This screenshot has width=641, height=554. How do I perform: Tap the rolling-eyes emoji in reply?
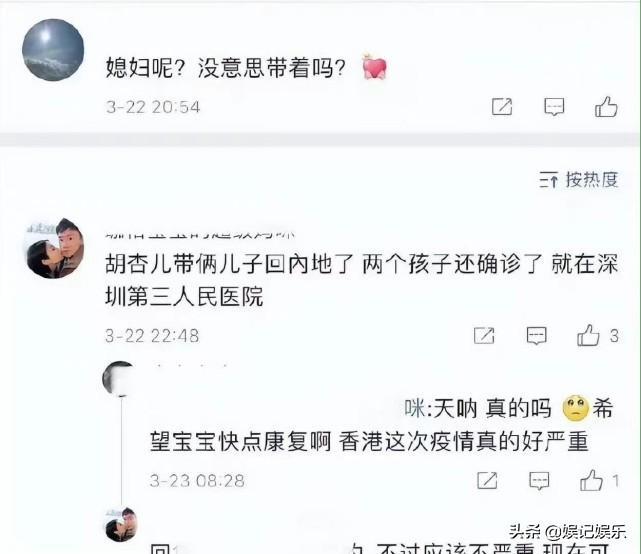pos(576,408)
